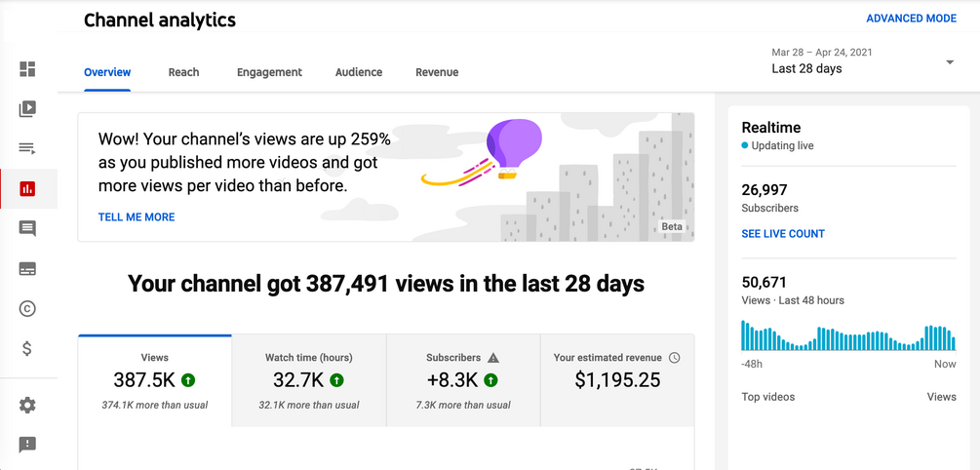Click the green up arrow beside Subscribers

coord(490,379)
